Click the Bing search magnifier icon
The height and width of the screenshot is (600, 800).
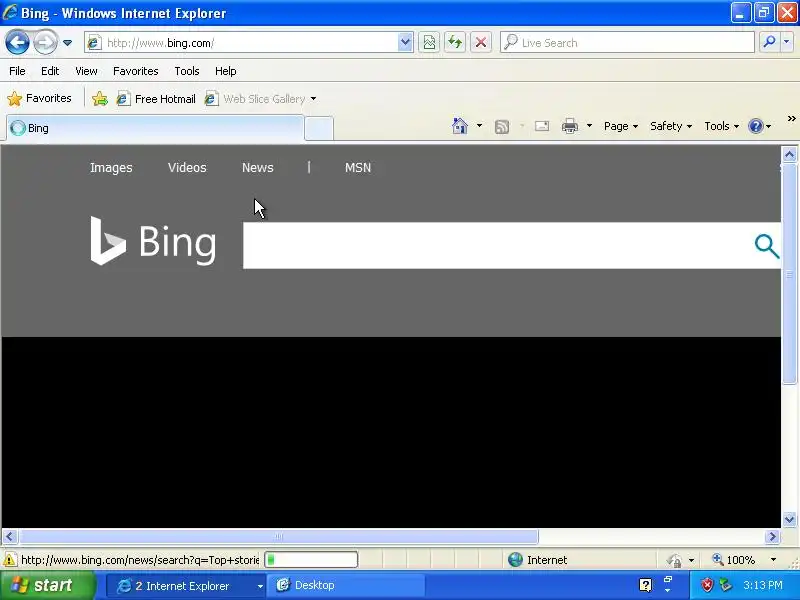coord(767,246)
